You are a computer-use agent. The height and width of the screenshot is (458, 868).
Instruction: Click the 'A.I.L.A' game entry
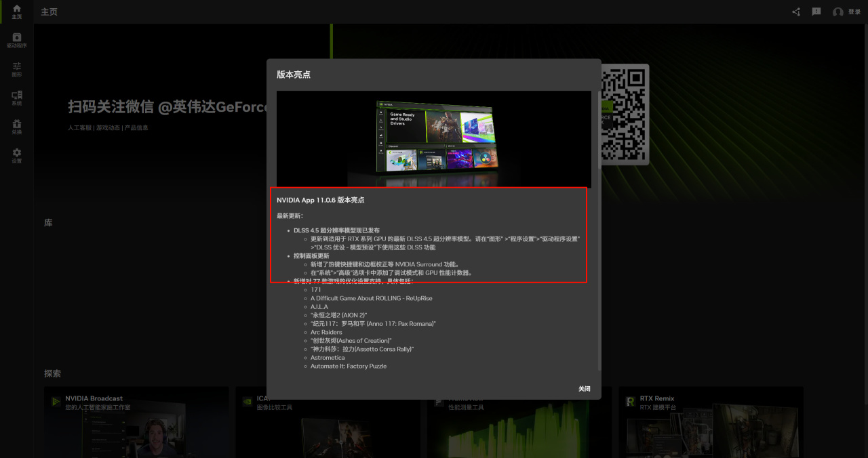319,307
